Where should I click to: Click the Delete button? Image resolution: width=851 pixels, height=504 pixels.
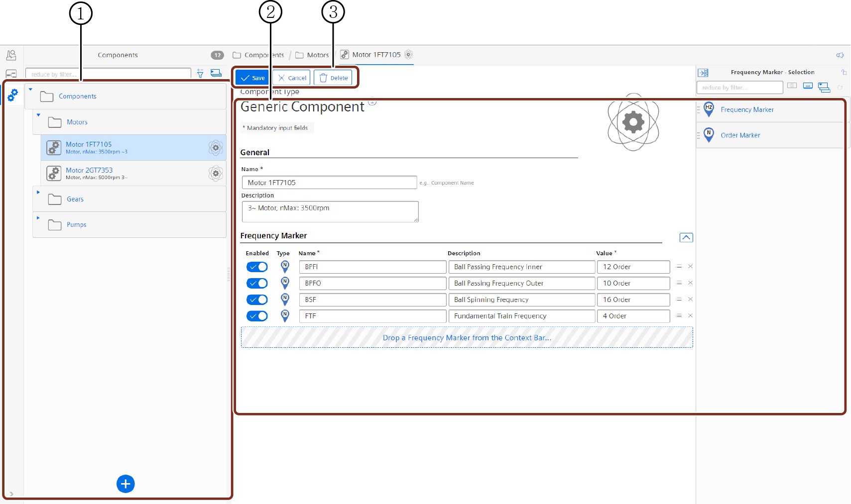[x=333, y=78]
